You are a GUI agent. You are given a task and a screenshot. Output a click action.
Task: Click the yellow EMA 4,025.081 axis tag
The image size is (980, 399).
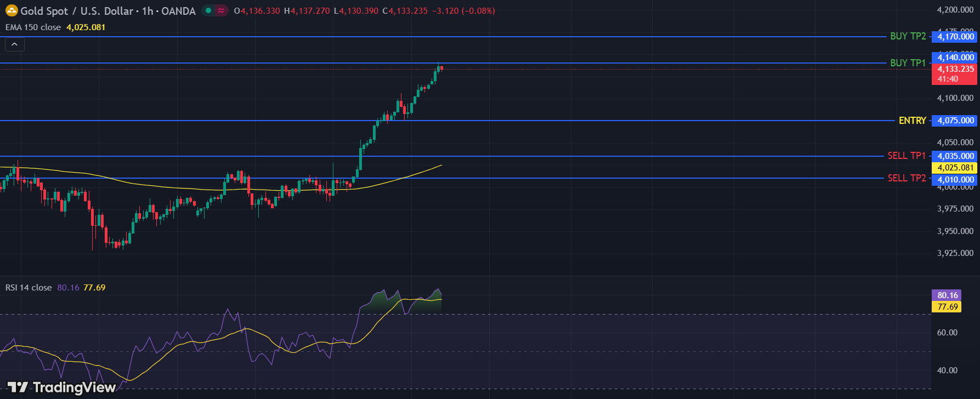955,168
